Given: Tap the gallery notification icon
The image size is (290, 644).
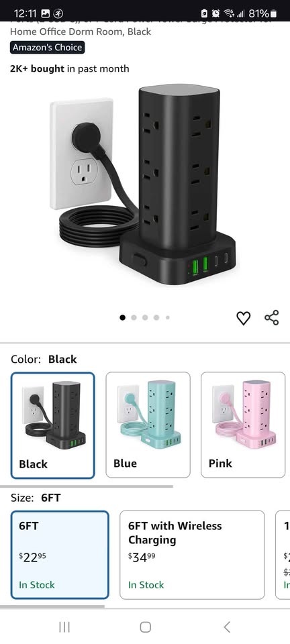Looking at the screenshot, I should [x=46, y=13].
